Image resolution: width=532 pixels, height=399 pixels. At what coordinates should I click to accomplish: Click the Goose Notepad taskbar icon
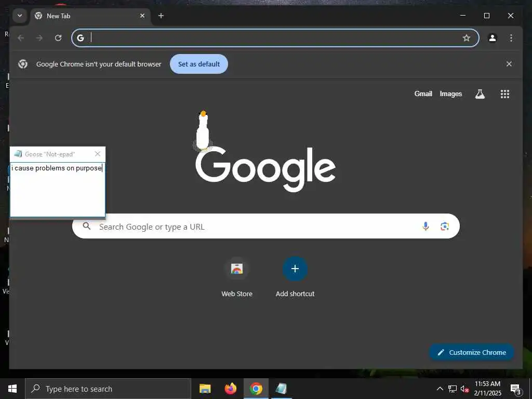coord(281,389)
